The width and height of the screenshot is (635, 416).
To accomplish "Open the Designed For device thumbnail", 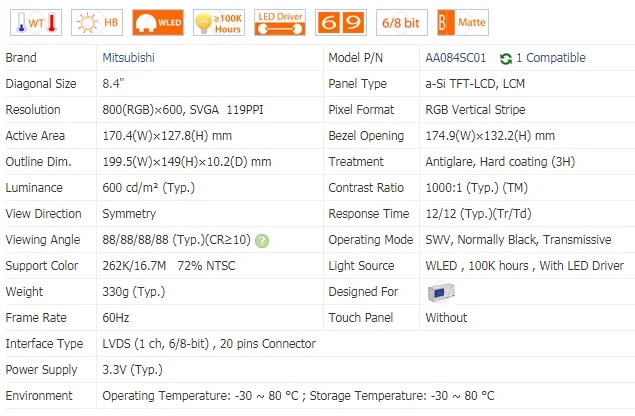I will click(x=441, y=292).
